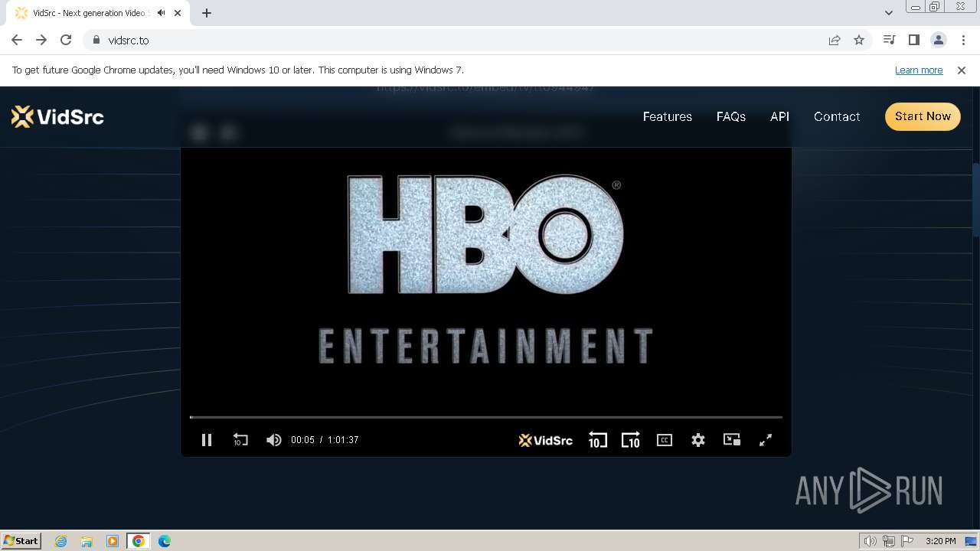Dismiss the Chrome update notice

962,70
